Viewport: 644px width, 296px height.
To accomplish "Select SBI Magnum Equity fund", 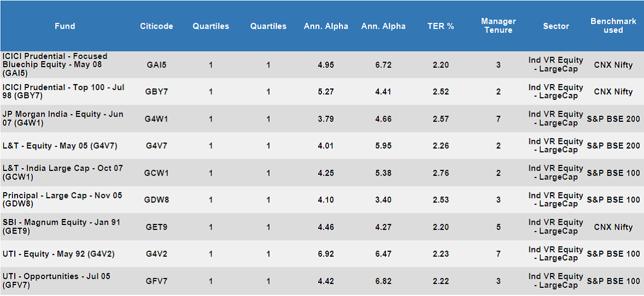I will click(61, 227).
